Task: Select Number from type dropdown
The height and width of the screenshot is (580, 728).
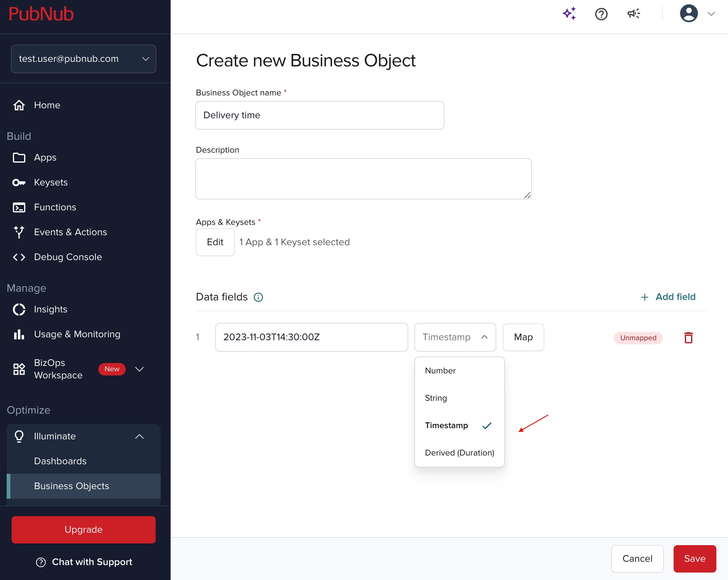Action: [440, 371]
